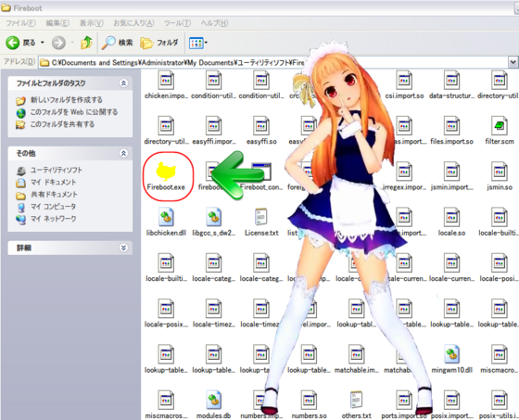Toggle the Folders (フォルダ) pane button
519x420 pixels.
click(159, 43)
